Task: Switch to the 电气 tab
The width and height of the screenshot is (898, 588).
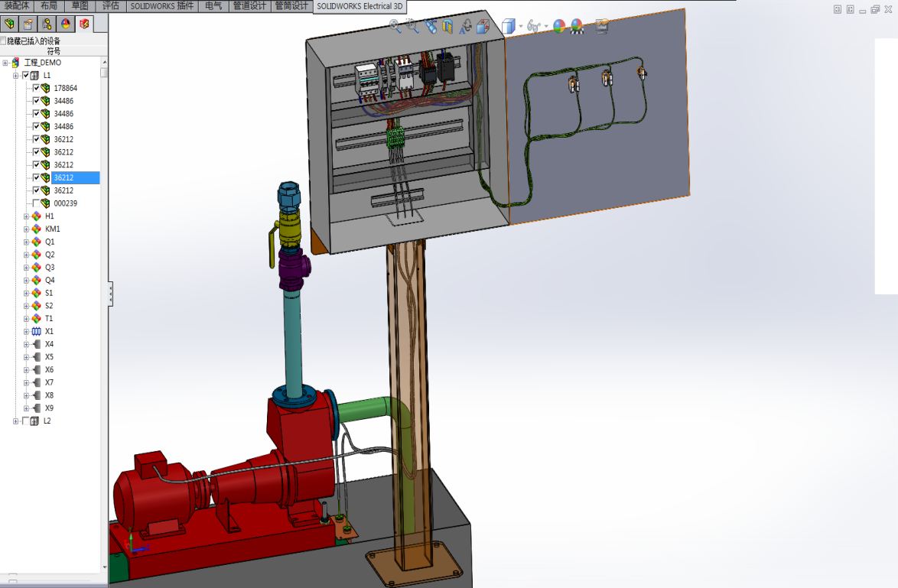Action: coord(213,5)
